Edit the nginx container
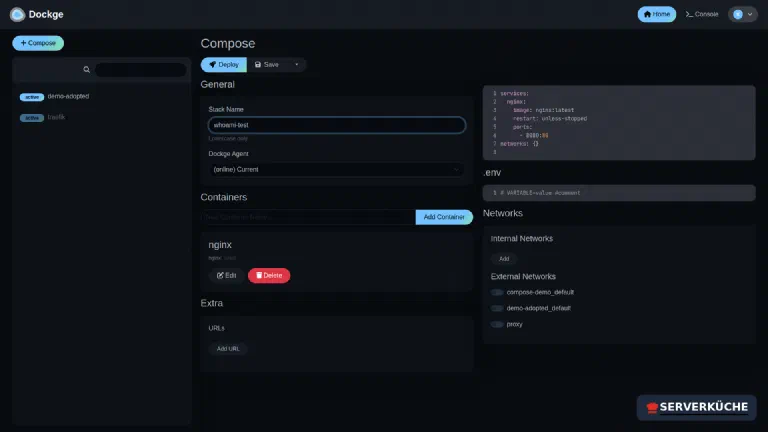Screen dimensions: 768x432 point(226,275)
